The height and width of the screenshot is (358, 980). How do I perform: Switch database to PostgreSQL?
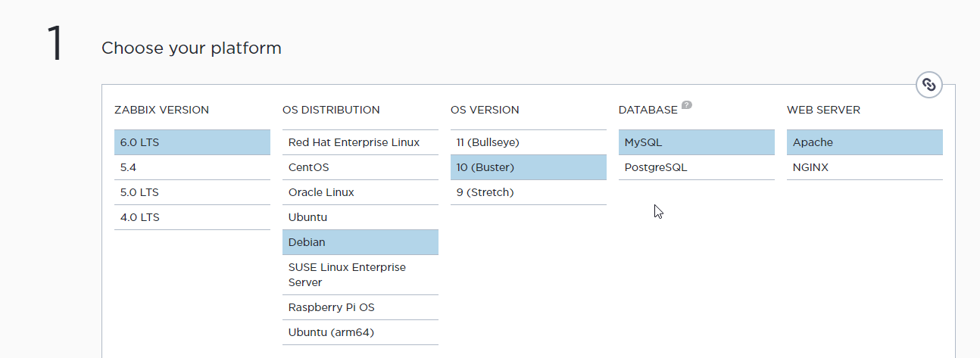click(697, 167)
